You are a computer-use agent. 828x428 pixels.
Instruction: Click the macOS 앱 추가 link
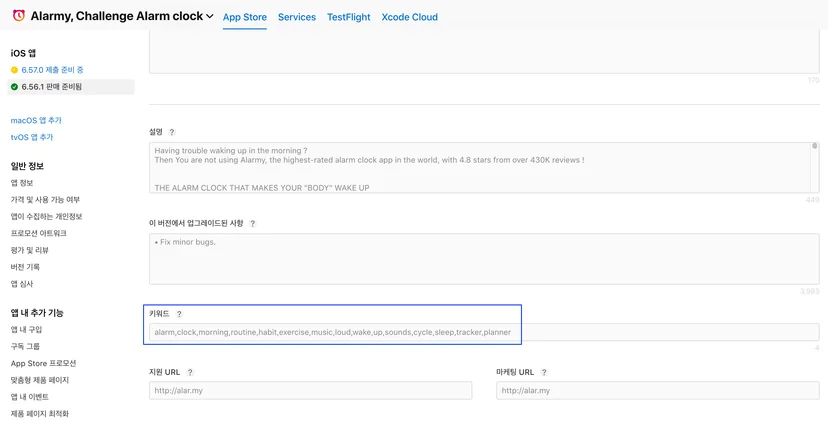(36, 120)
